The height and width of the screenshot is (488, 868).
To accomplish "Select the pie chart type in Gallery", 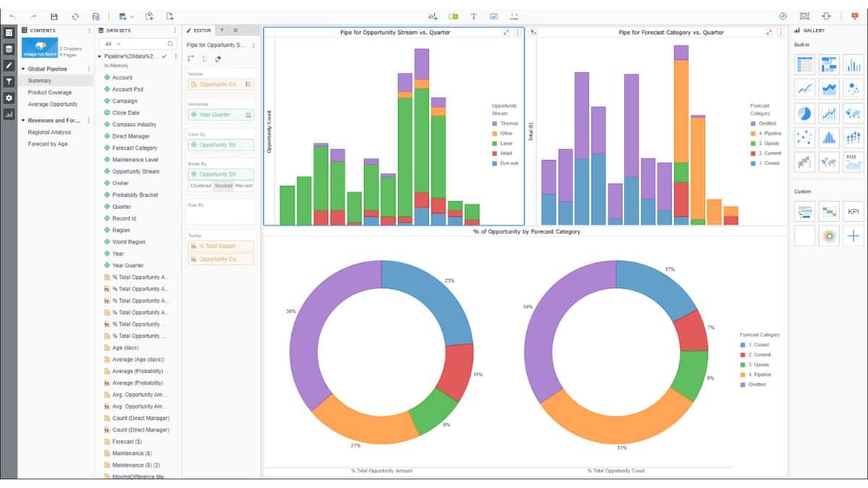I will click(x=804, y=114).
